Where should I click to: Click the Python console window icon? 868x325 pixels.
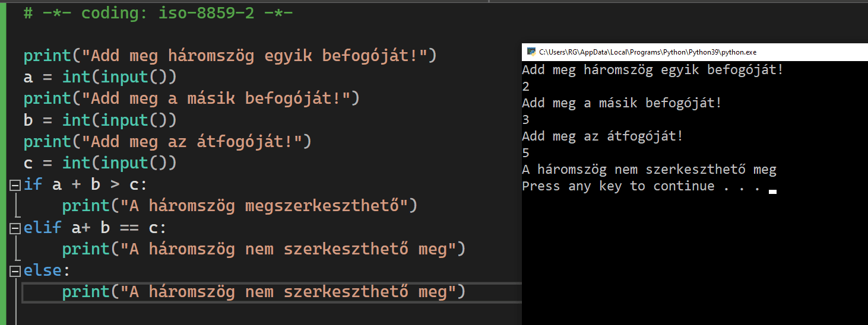point(531,52)
